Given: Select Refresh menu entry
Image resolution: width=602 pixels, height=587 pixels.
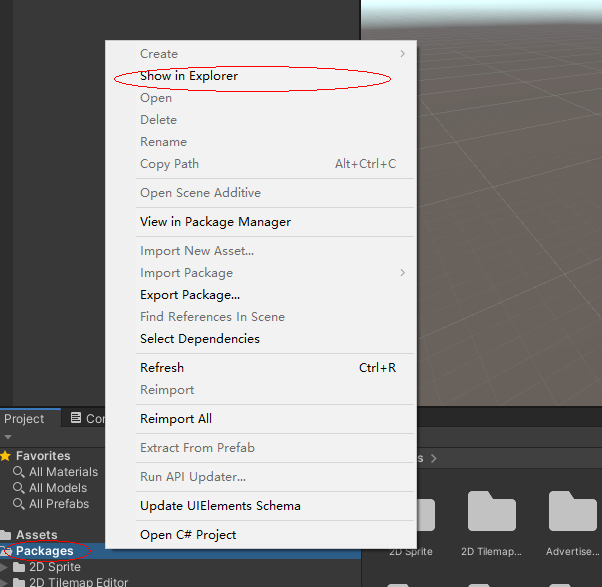Looking at the screenshot, I should coord(261,368).
